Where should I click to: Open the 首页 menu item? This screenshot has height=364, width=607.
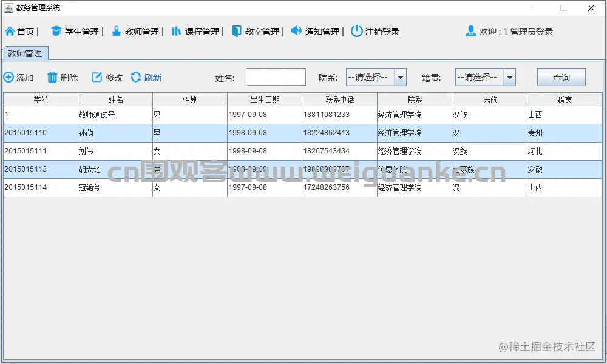pos(25,32)
